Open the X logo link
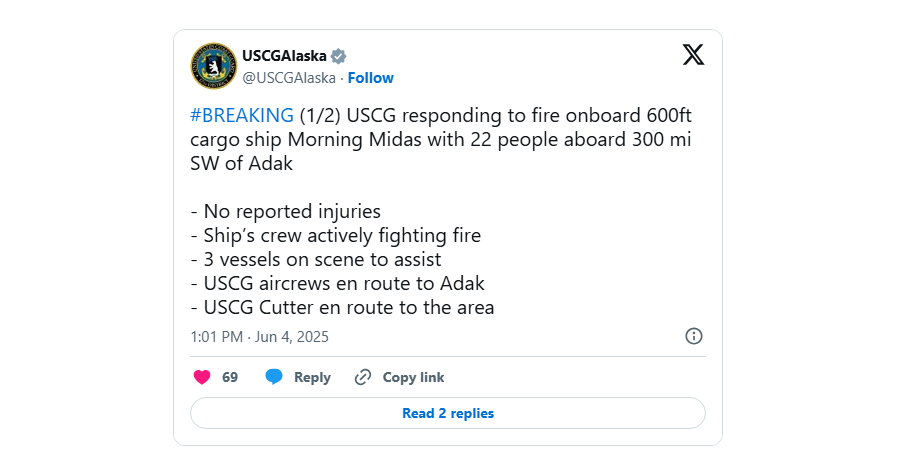 tap(693, 55)
